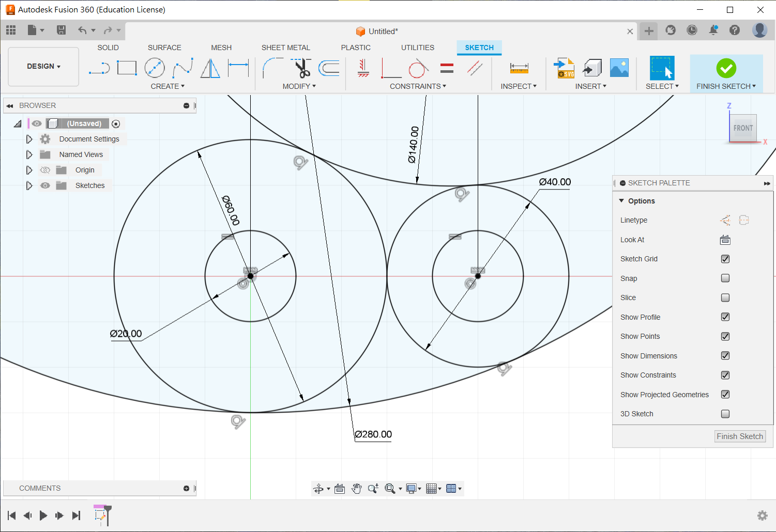This screenshot has height=532, width=776.
Task: Select the Line tool in Create
Action: (99, 68)
